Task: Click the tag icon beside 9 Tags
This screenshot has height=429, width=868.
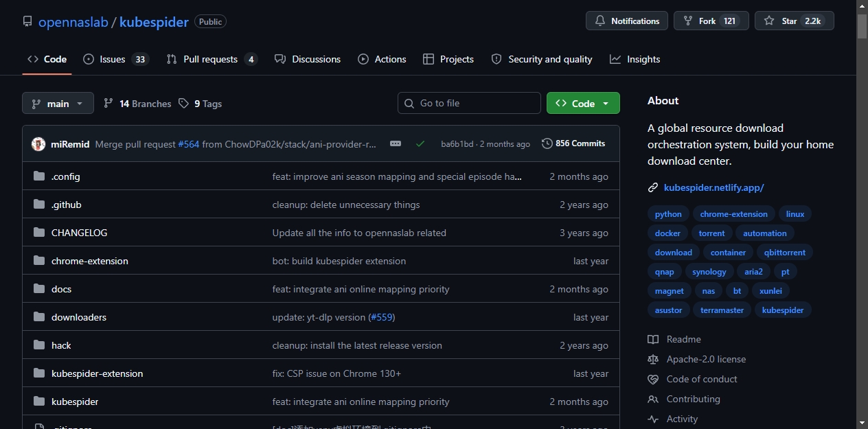Action: [183, 103]
